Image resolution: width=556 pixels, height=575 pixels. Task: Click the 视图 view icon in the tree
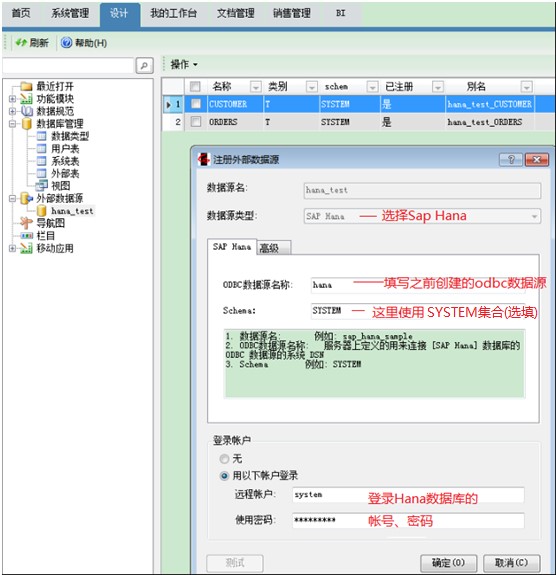pyautogui.click(x=41, y=186)
